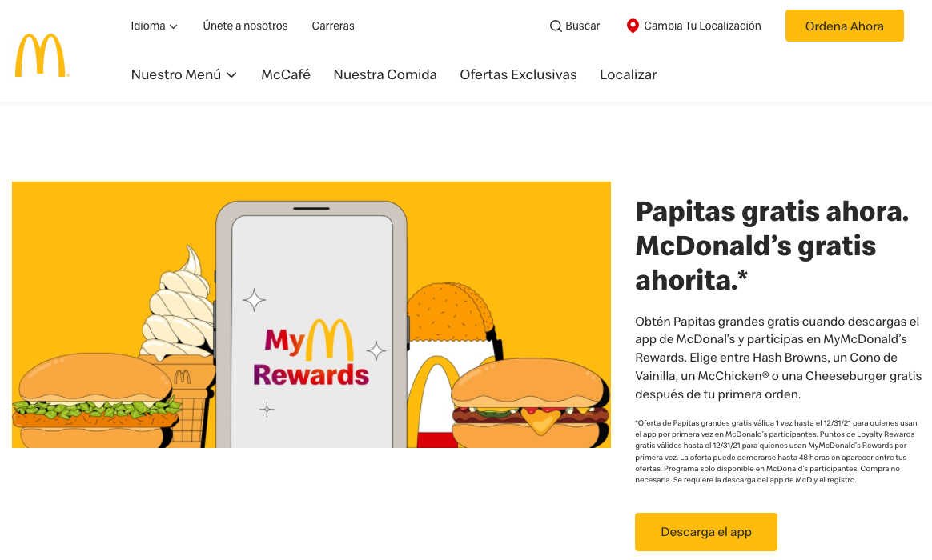932x560 pixels.
Task: Select Ofertas Exclusivas in navigation
Action: (x=518, y=75)
